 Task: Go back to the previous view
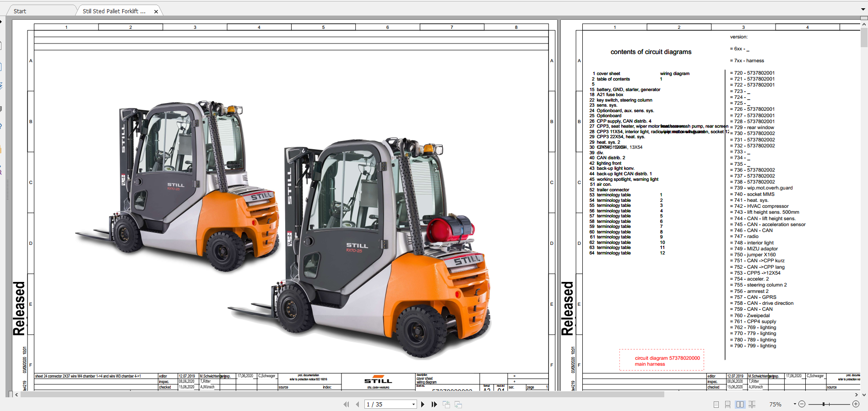point(446,404)
